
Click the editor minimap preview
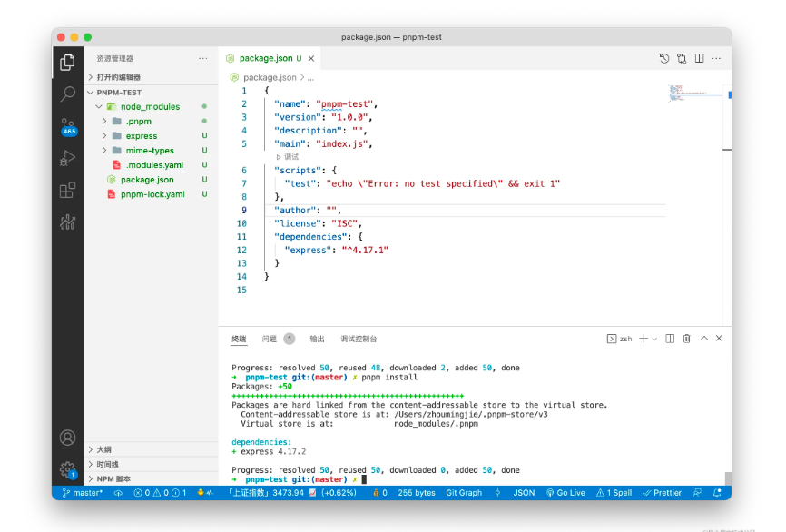click(x=694, y=93)
